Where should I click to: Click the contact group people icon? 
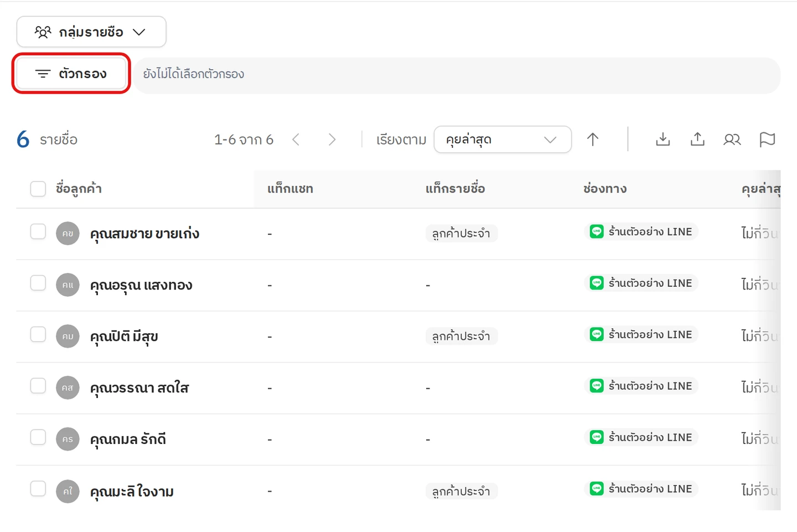732,140
